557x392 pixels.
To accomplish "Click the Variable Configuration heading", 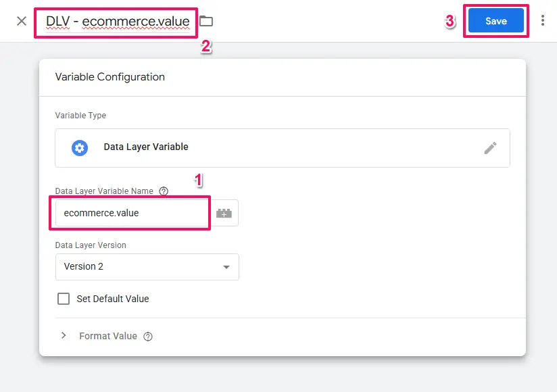I will click(x=110, y=77).
